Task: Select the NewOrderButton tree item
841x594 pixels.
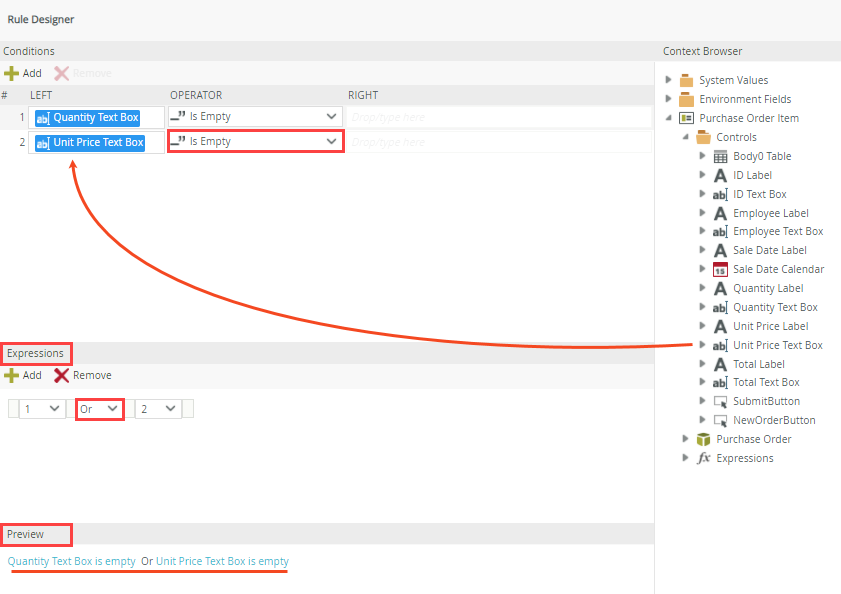Action: tap(774, 420)
